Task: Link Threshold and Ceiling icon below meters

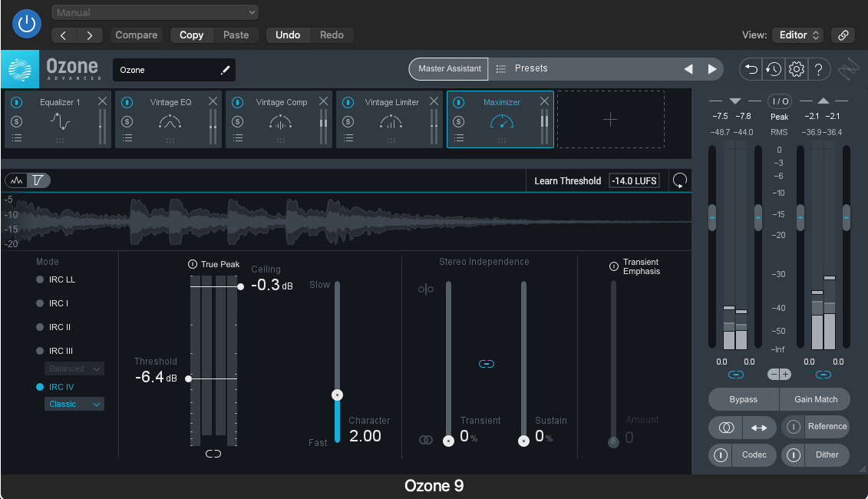Action: tap(213, 454)
